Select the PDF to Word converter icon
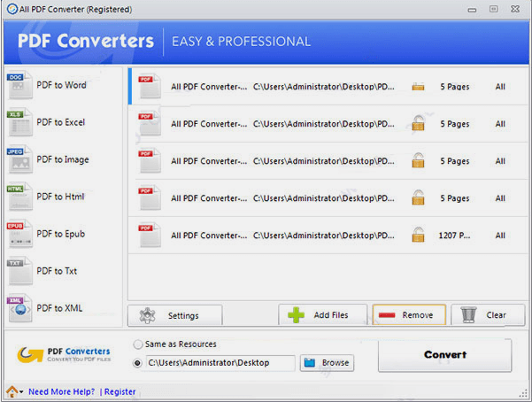 (19, 85)
